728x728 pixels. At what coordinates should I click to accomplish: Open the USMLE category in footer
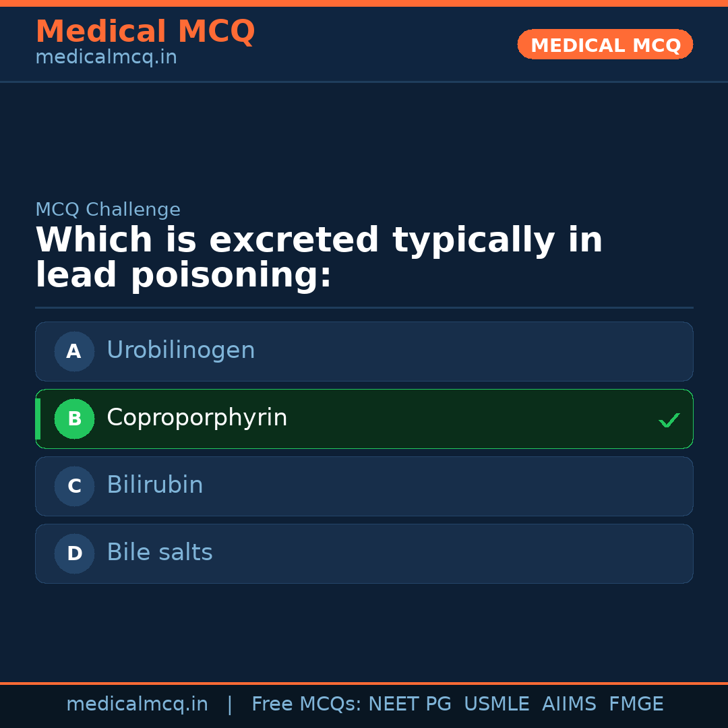497,703
